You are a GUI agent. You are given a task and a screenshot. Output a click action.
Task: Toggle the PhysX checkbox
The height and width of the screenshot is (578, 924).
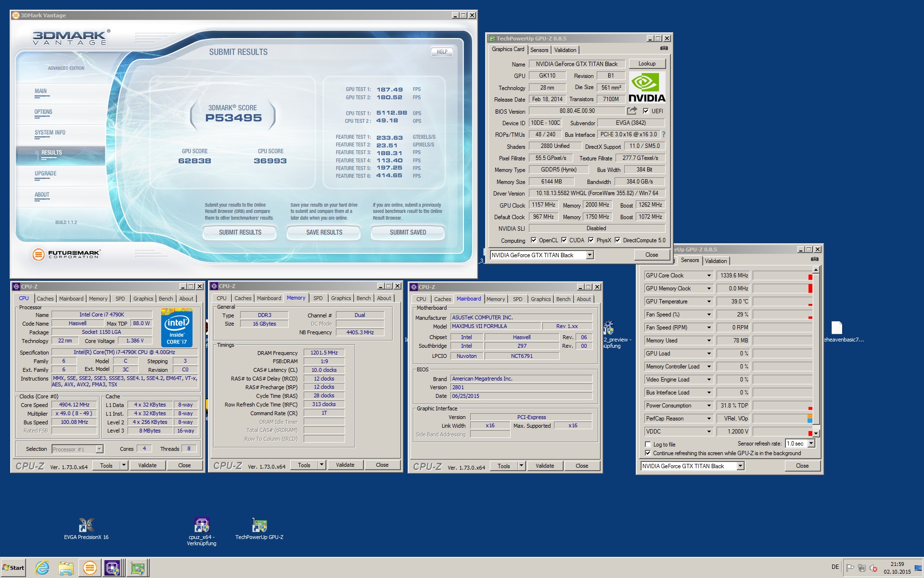pos(591,240)
